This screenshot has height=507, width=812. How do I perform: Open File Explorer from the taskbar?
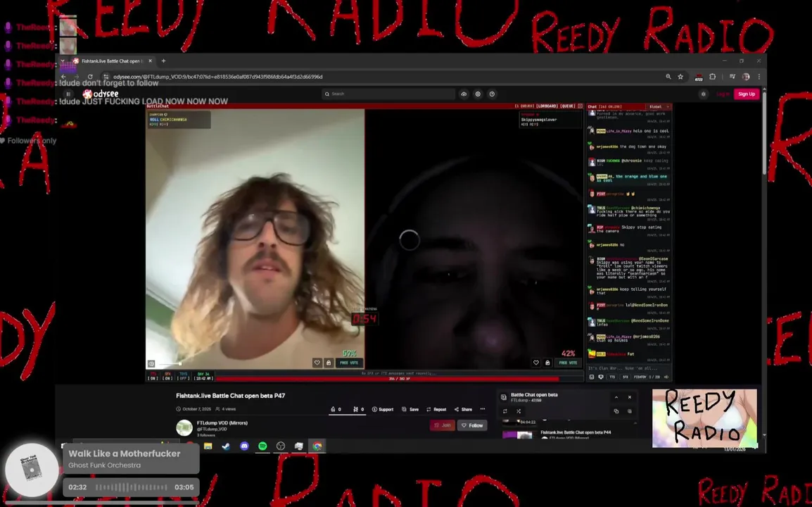point(208,446)
